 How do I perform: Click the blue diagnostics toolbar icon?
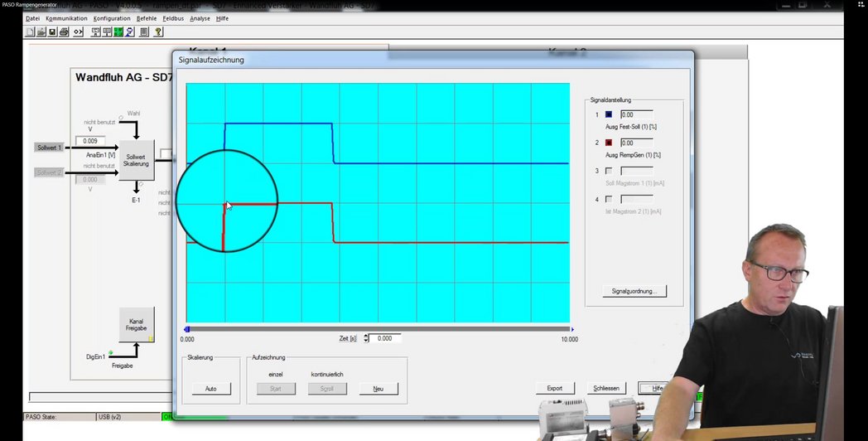[129, 32]
